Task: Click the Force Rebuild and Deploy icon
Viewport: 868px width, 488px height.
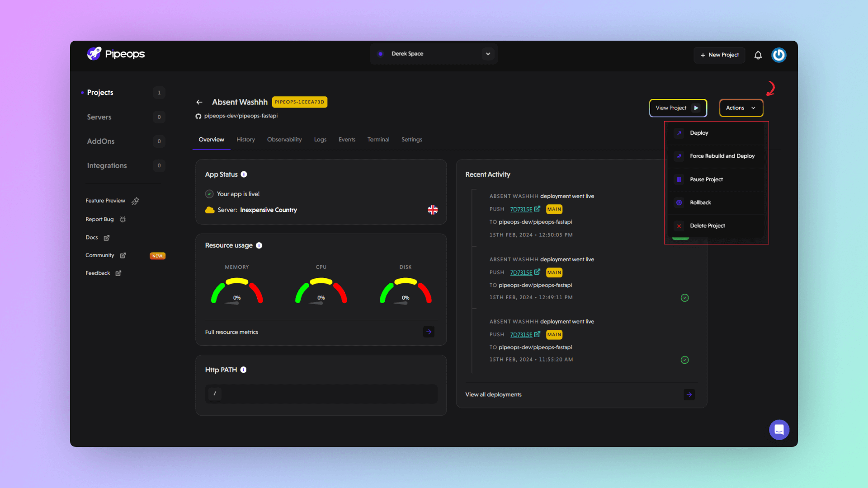Action: (679, 155)
